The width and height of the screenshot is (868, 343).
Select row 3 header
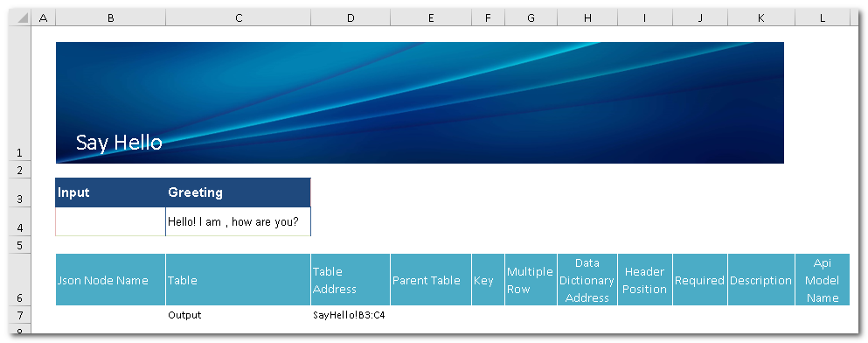[21, 192]
